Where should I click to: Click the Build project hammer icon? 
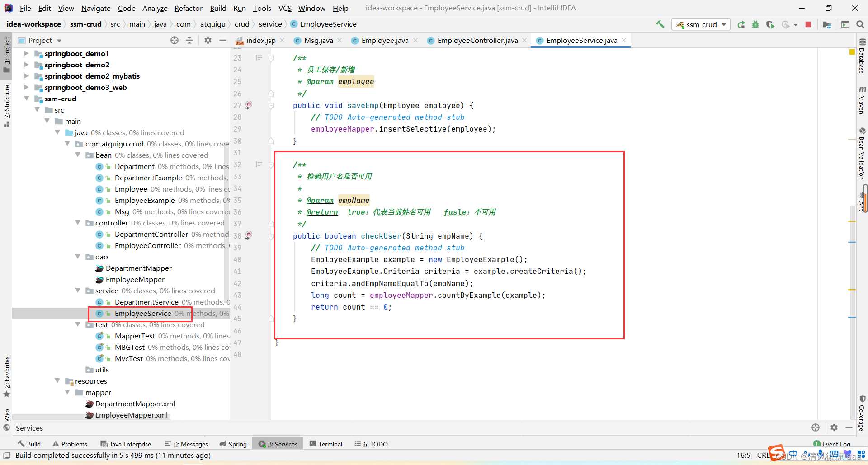point(660,24)
